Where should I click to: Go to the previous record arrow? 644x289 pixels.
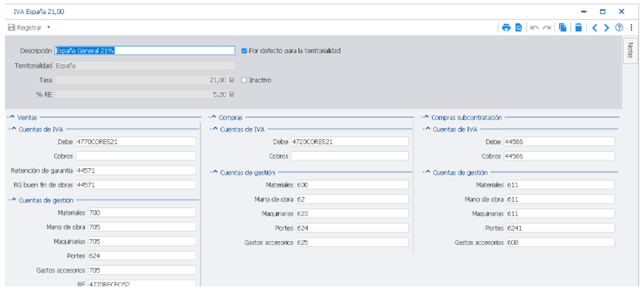594,27
